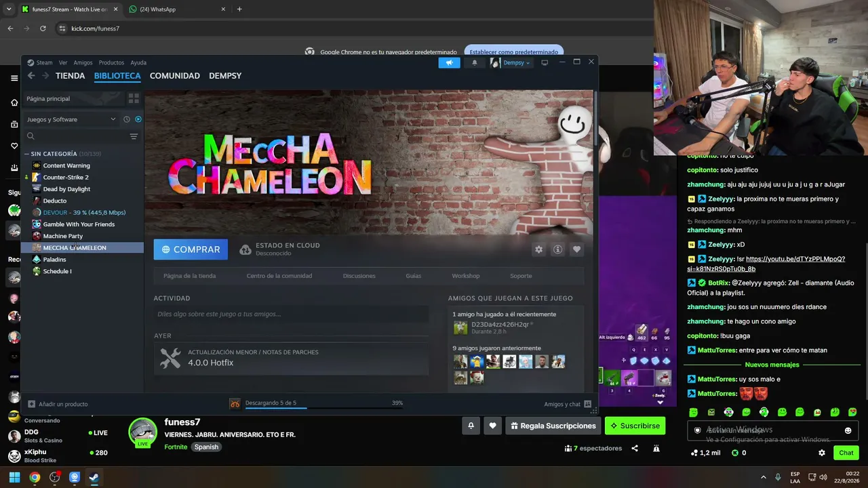Open Amigos menu in Steam
The height and width of the screenshot is (488, 868).
pos(83,62)
